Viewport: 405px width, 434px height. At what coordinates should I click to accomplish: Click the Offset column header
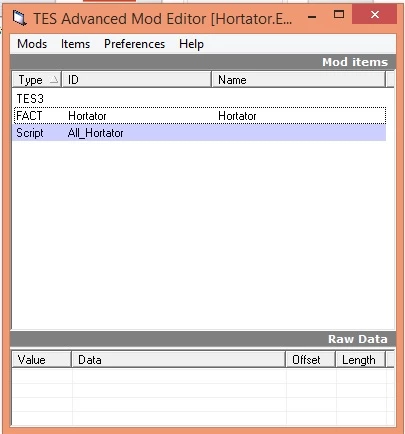tap(310, 360)
